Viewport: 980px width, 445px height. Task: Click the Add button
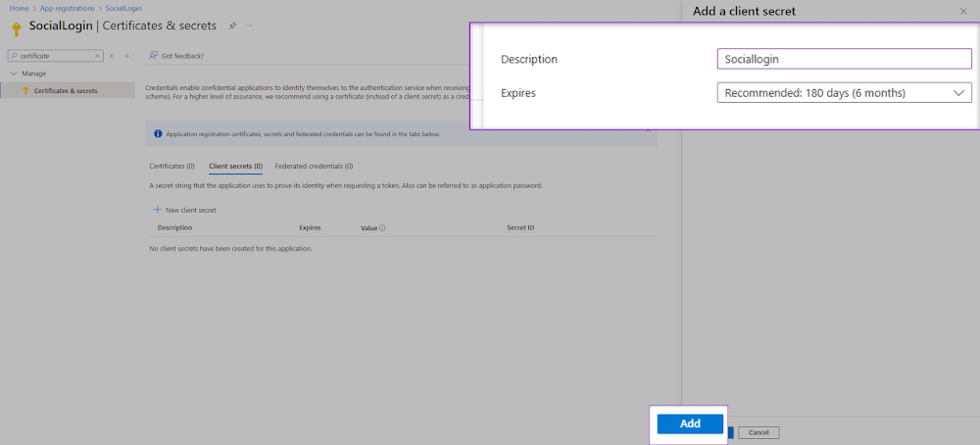point(690,423)
